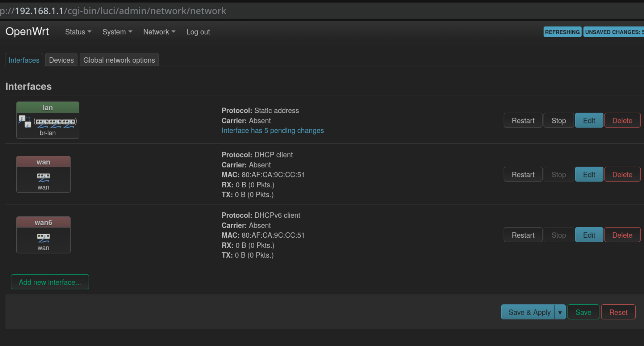The height and width of the screenshot is (346, 644).
Task: Click the wan6 interface ethernet port icon
Action: point(43,238)
